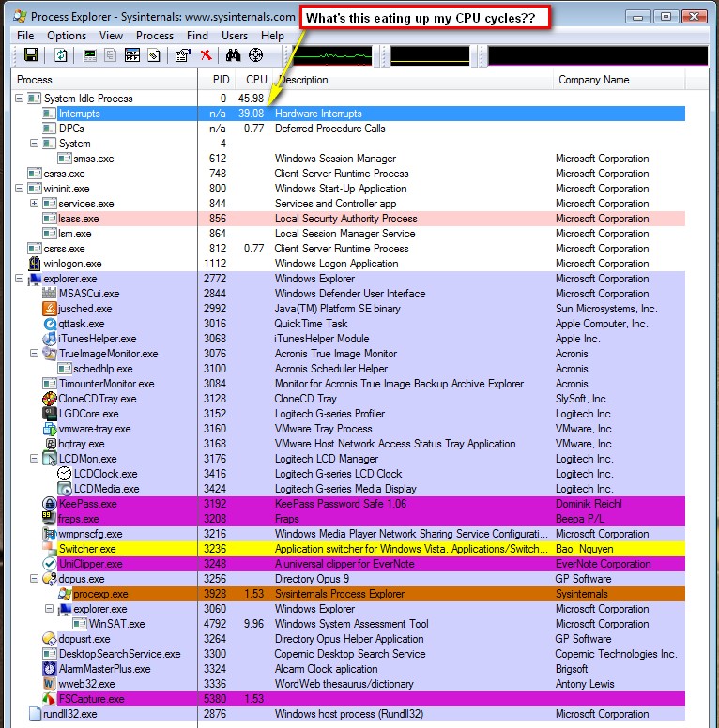Sort by the Description column header

[411, 80]
